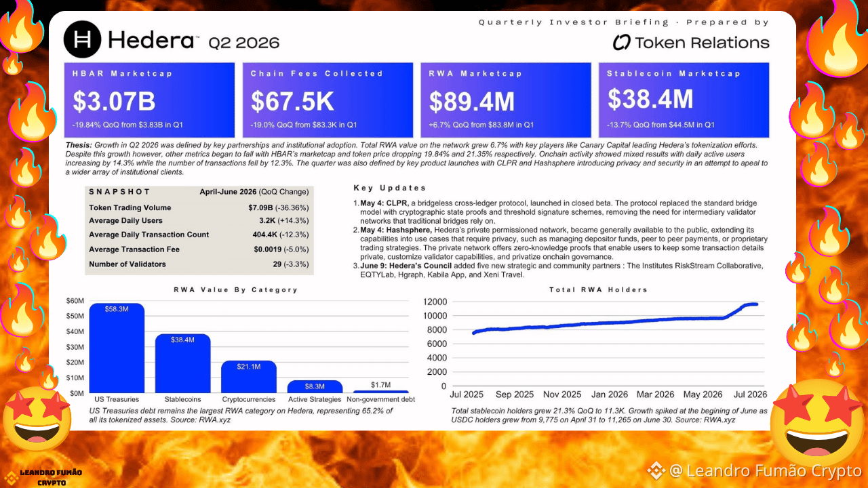The height and width of the screenshot is (488, 868).
Task: Click '+6.7% QoQ from $83.8M in Q1'
Action: (481, 125)
